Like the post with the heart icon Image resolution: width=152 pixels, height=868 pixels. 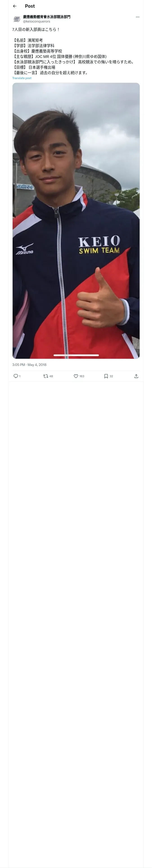pos(76,376)
